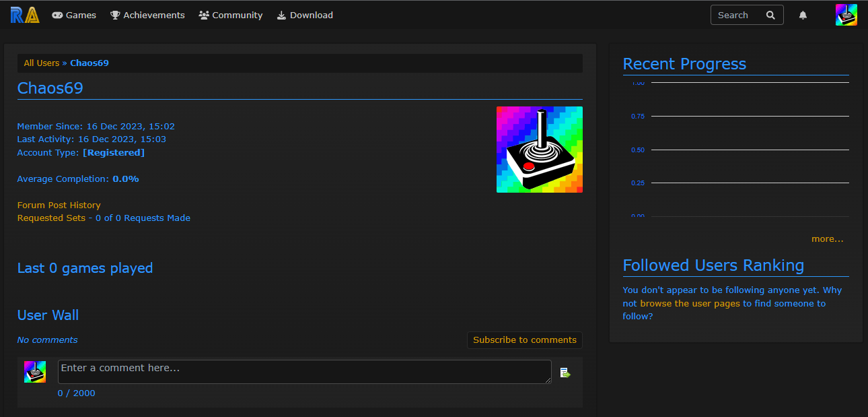This screenshot has width=868, height=417.
Task: Click the [Registered] account type text
Action: point(114,152)
